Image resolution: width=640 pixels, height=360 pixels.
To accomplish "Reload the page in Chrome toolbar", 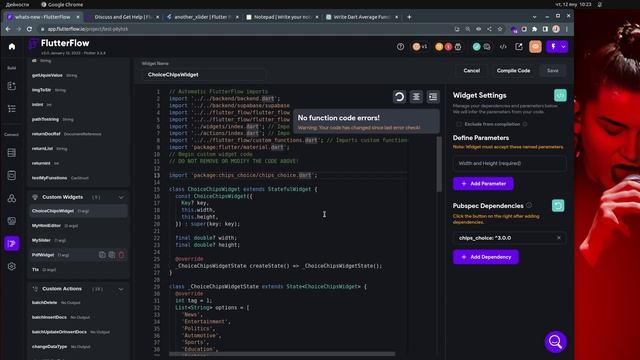I will coord(29,29).
